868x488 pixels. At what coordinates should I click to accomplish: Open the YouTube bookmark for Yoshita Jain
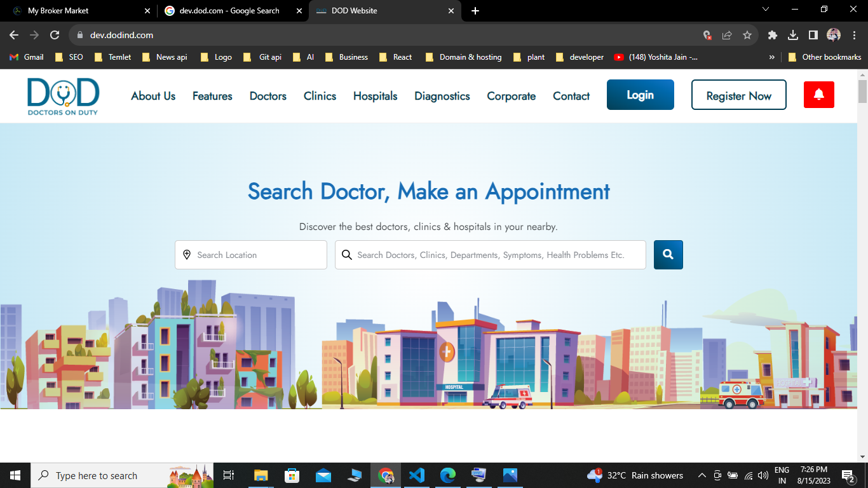(654, 57)
